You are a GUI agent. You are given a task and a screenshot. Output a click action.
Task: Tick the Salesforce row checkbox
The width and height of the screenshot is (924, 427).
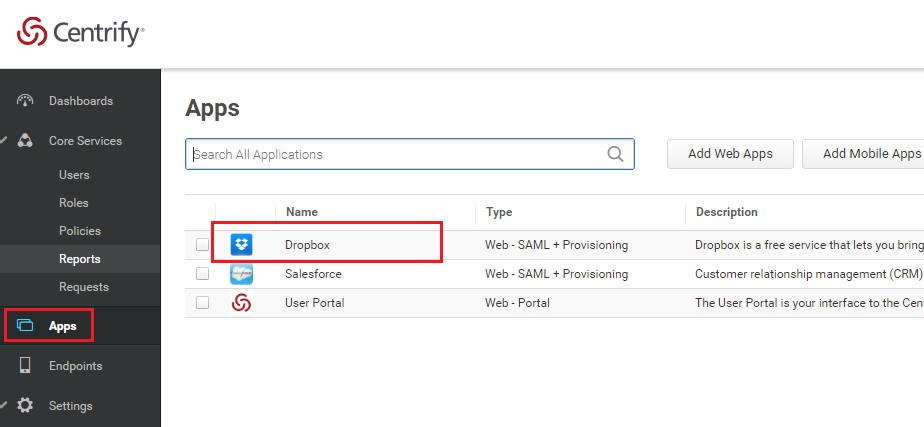(x=203, y=274)
